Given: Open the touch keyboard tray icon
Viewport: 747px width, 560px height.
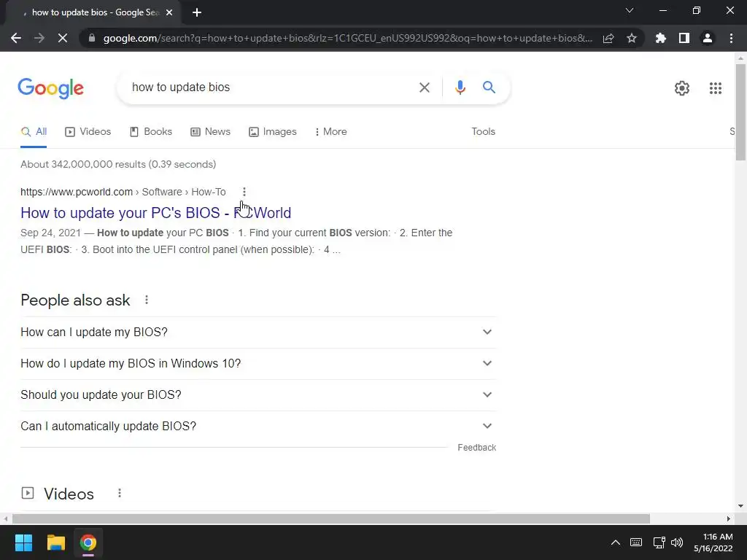Looking at the screenshot, I should (x=636, y=542).
